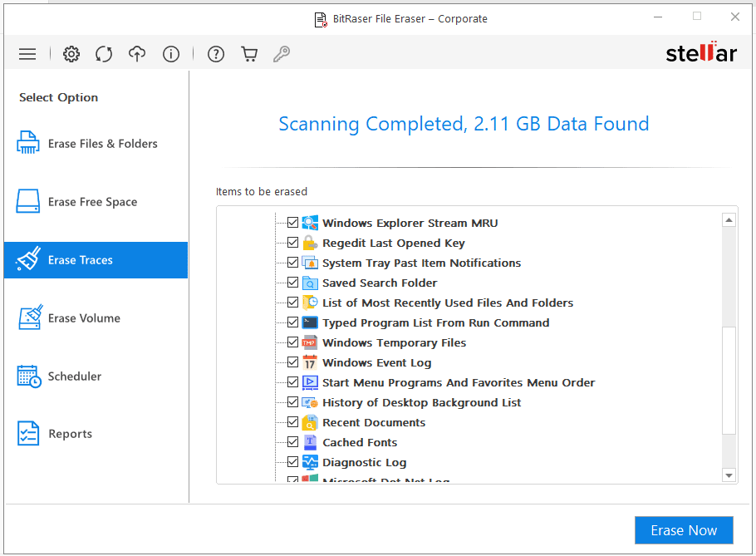Open the hamburger menu

[x=27, y=53]
